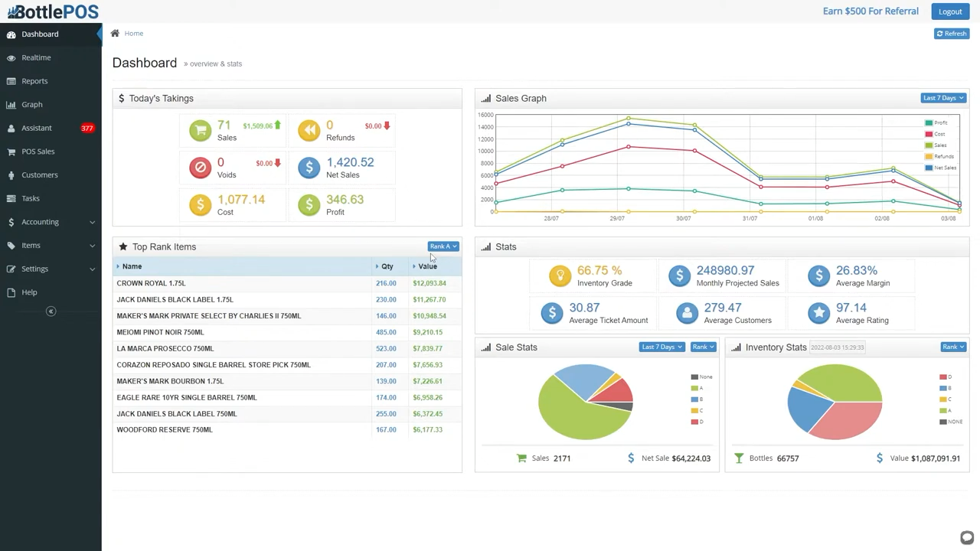Open Realtime view from the sidebar icon
This screenshot has height=551, width=980.
pyautogui.click(x=11, y=58)
